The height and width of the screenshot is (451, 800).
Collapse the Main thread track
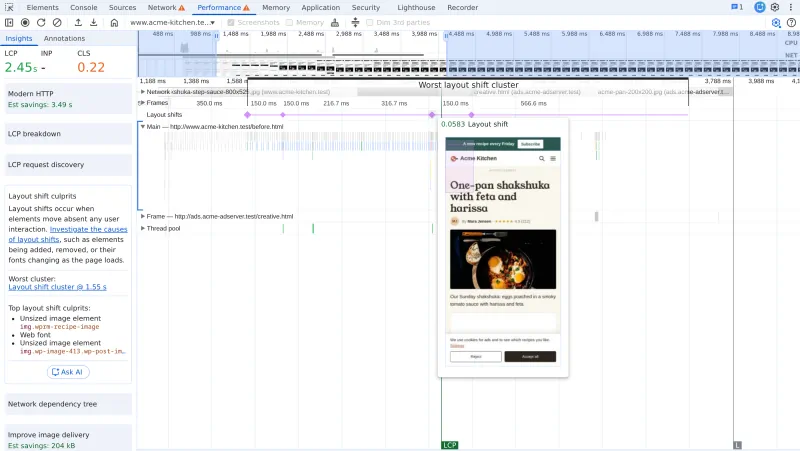[143, 127]
